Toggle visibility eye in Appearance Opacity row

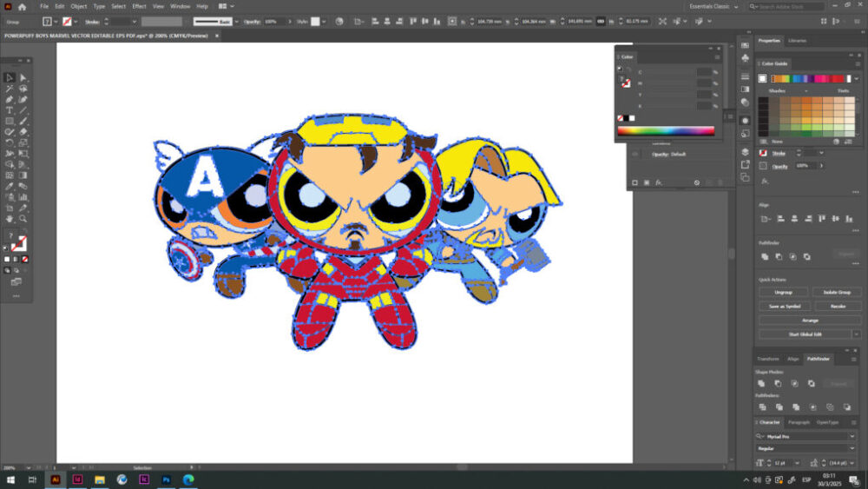tap(635, 155)
